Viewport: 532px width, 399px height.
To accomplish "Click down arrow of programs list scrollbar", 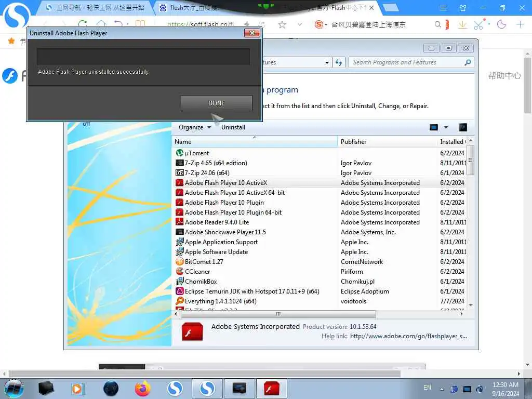I will pos(471,305).
